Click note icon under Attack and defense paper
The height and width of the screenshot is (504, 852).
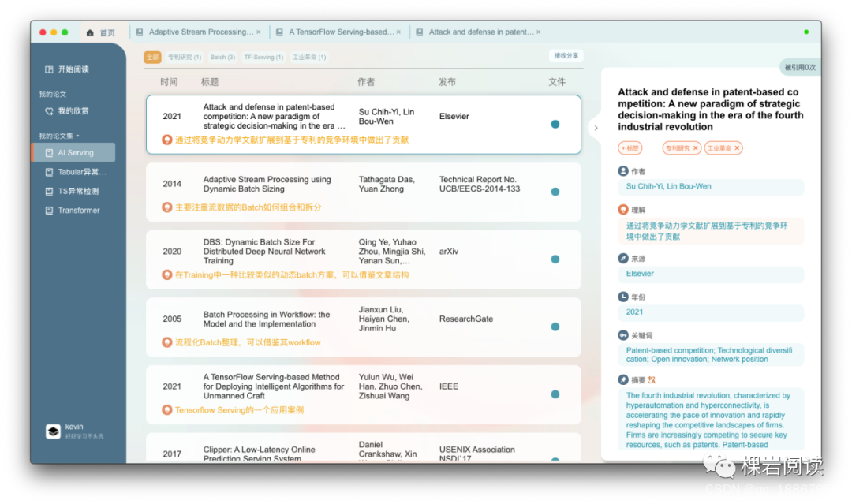pos(166,140)
